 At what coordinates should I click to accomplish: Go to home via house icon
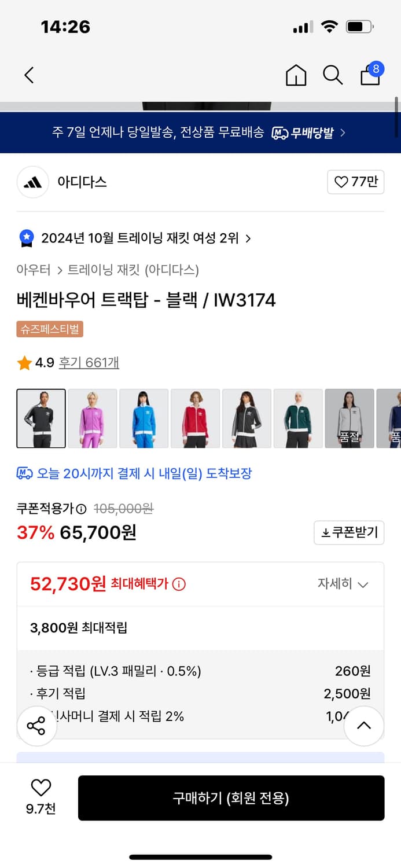click(x=296, y=75)
